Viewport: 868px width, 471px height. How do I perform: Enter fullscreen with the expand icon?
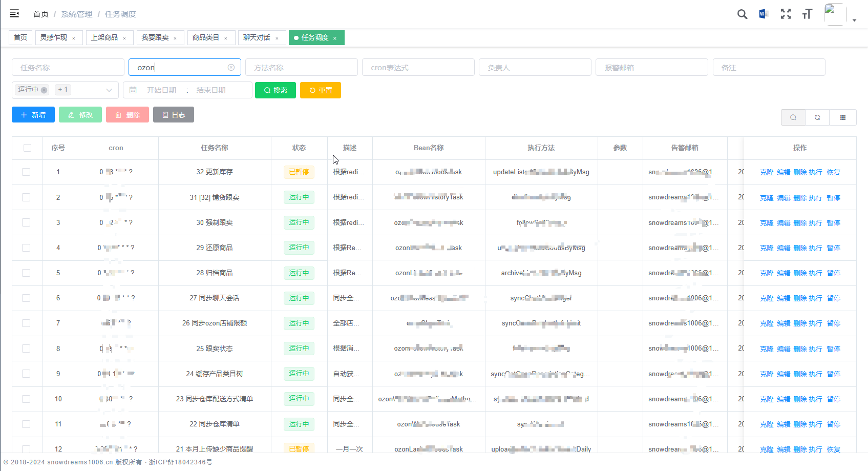click(x=786, y=14)
